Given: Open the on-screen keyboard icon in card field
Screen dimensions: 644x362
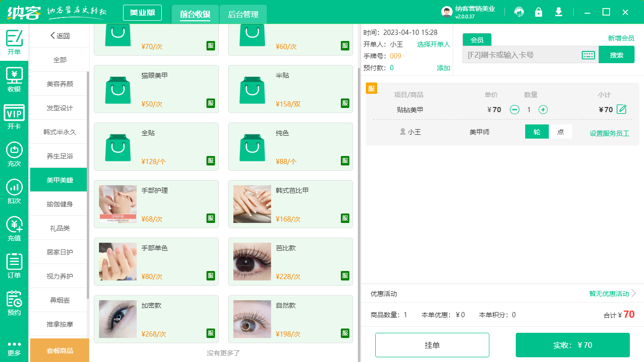Looking at the screenshot, I should point(588,55).
